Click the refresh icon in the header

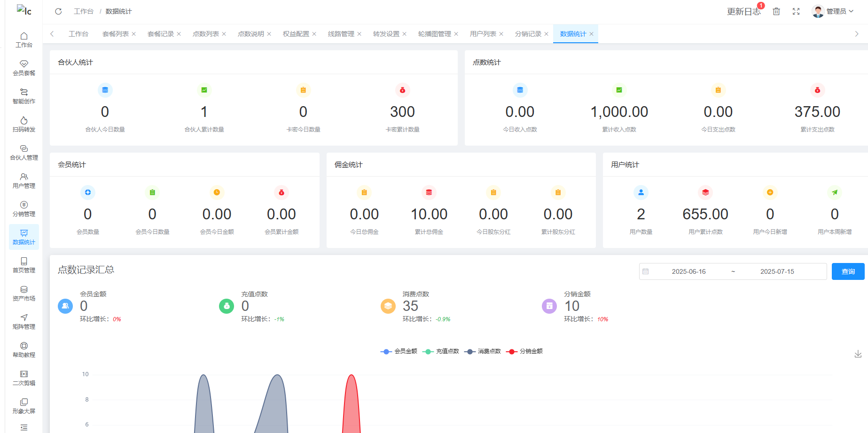coord(58,11)
